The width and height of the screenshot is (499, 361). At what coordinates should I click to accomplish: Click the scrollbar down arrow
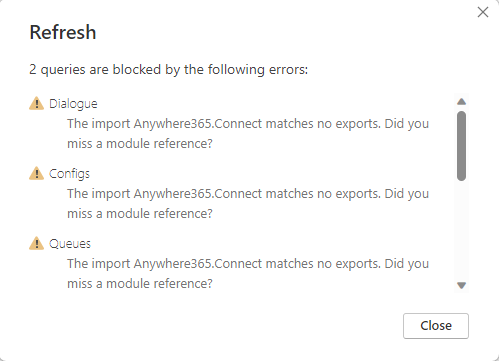(x=461, y=285)
